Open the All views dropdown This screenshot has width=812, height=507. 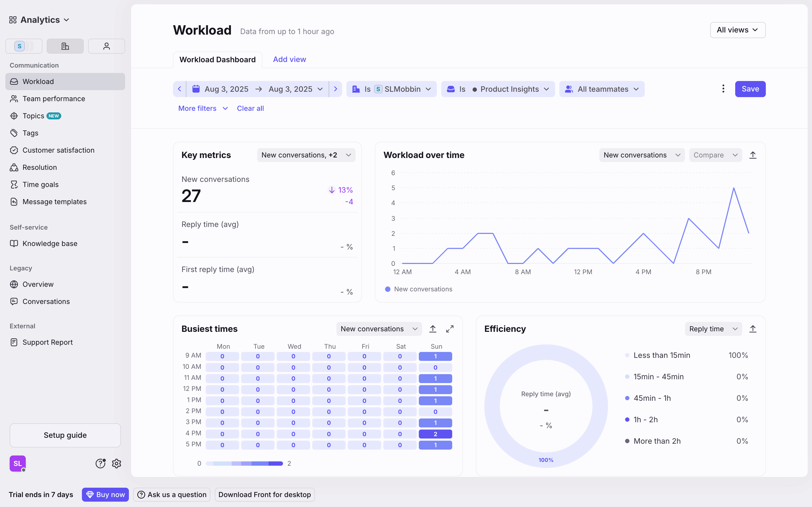coord(738,30)
